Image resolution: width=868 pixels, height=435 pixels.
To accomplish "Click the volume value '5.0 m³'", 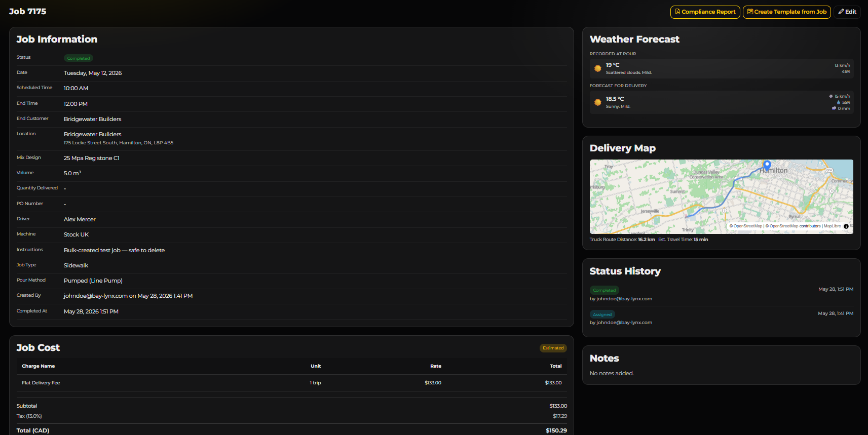I will click(72, 173).
